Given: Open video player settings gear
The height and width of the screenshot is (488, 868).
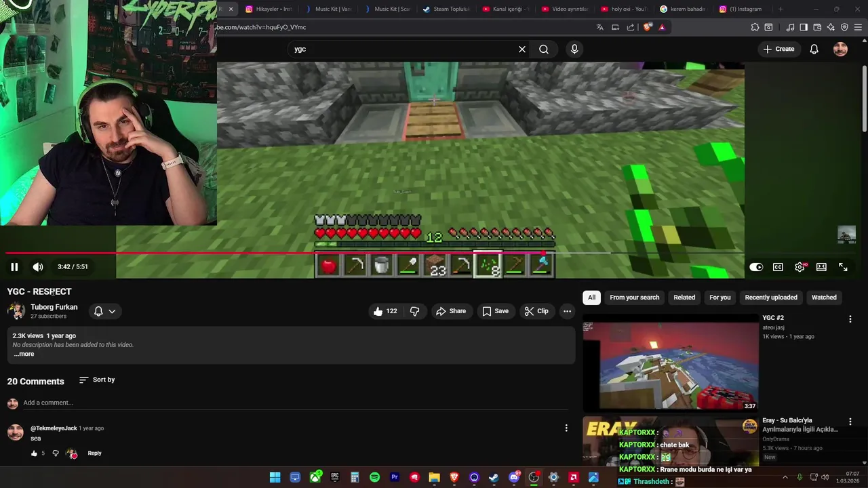Looking at the screenshot, I should point(800,267).
